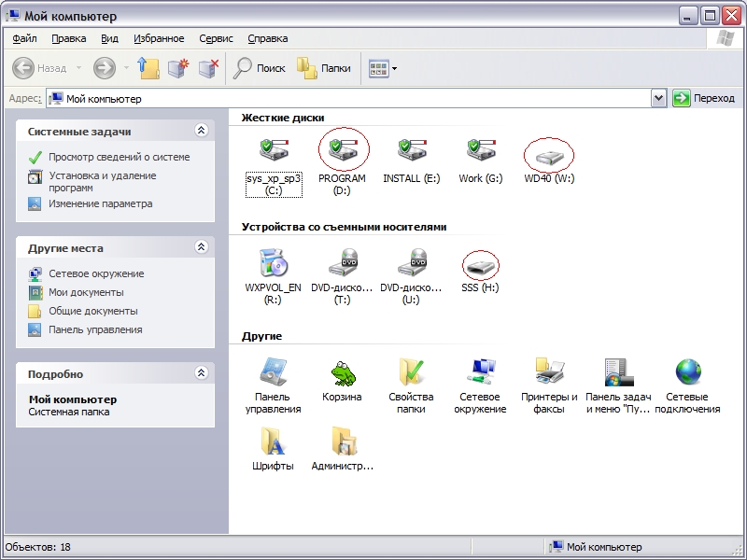This screenshot has width=747, height=560.
Task: Collapse the Системные задачи panel
Action: point(201,132)
